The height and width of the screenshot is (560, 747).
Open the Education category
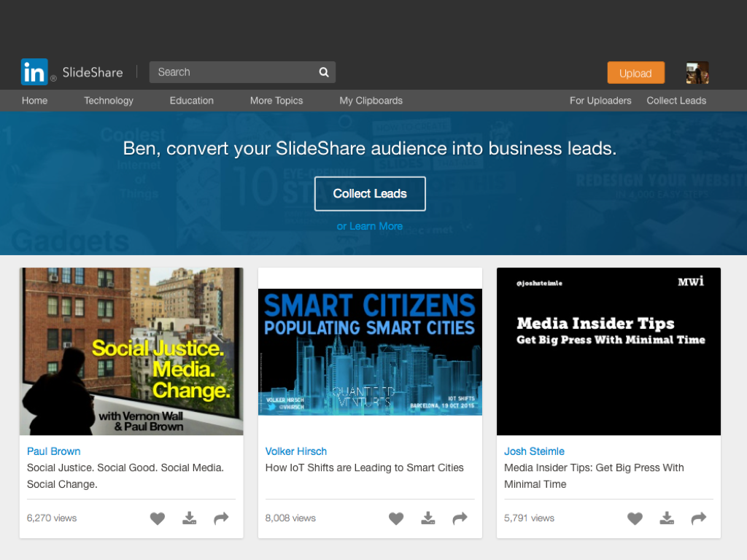191,101
